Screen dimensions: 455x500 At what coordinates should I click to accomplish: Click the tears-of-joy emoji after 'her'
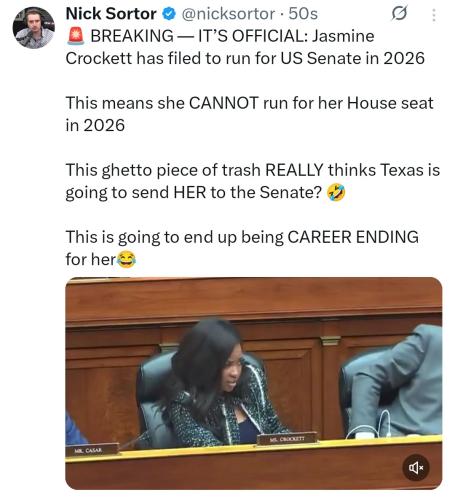[x=126, y=260]
